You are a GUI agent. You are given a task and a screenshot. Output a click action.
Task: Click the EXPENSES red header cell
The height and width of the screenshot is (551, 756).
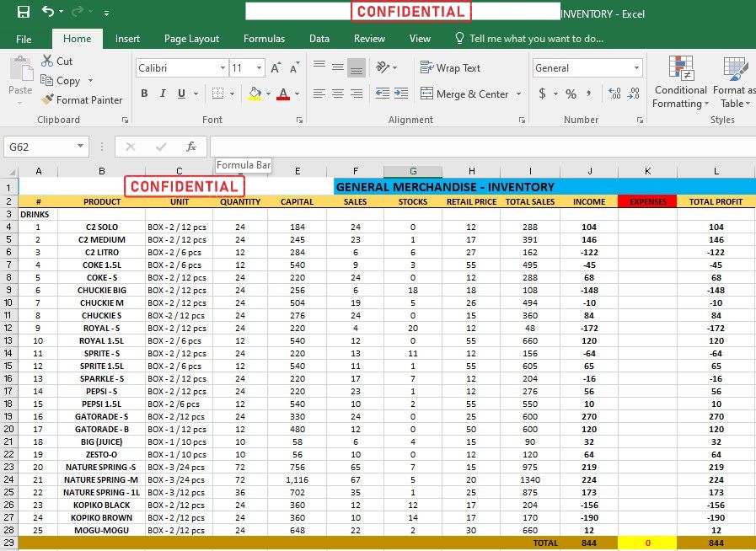[x=647, y=202]
